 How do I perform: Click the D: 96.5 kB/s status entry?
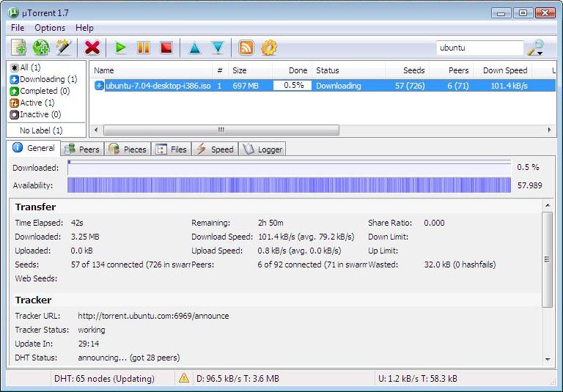coord(238,379)
